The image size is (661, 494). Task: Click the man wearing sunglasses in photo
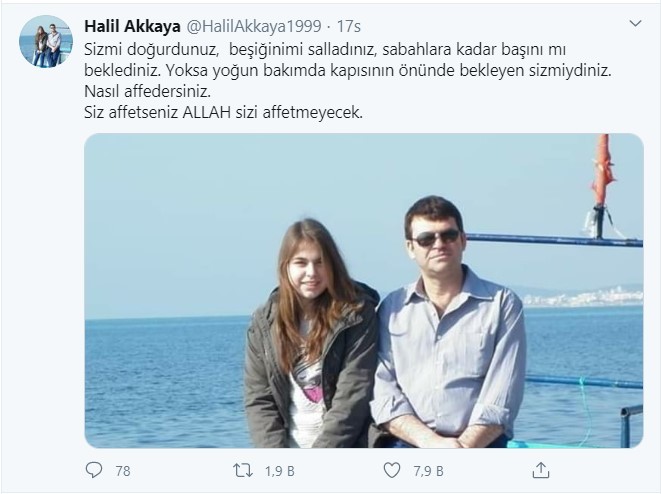pos(447,320)
